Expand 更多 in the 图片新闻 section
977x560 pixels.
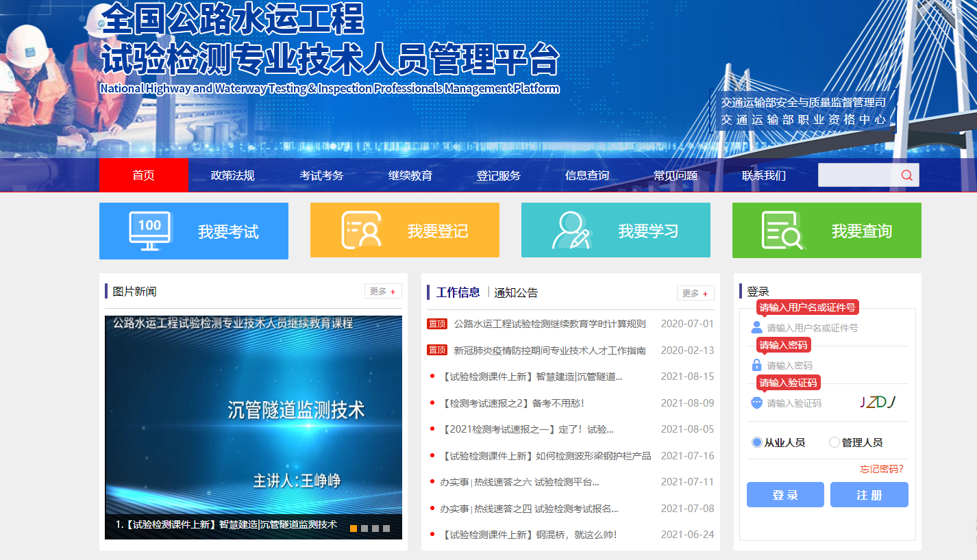[383, 292]
